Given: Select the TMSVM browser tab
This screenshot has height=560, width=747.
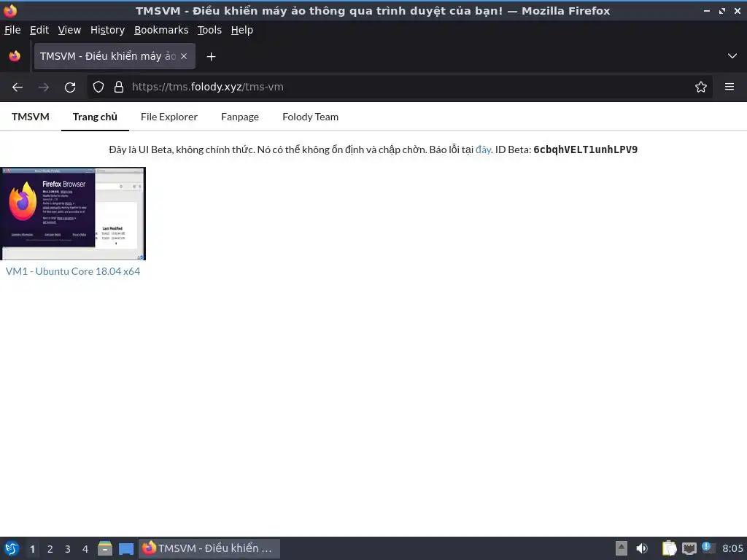Looking at the screenshot, I should coord(115,56).
